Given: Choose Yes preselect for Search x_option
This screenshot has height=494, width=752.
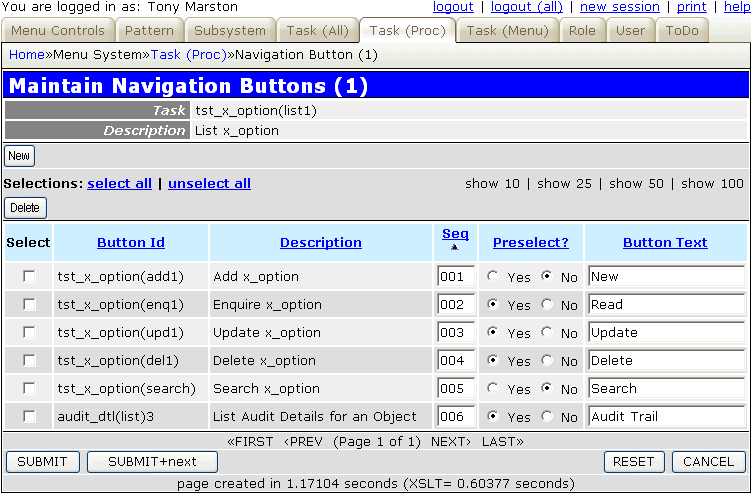Looking at the screenshot, I should tap(493, 389).
